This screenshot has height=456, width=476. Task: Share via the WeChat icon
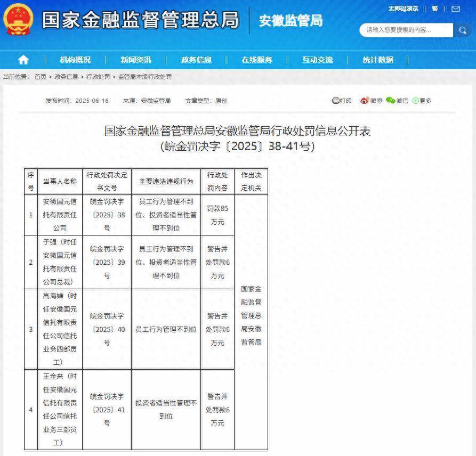click(390, 100)
